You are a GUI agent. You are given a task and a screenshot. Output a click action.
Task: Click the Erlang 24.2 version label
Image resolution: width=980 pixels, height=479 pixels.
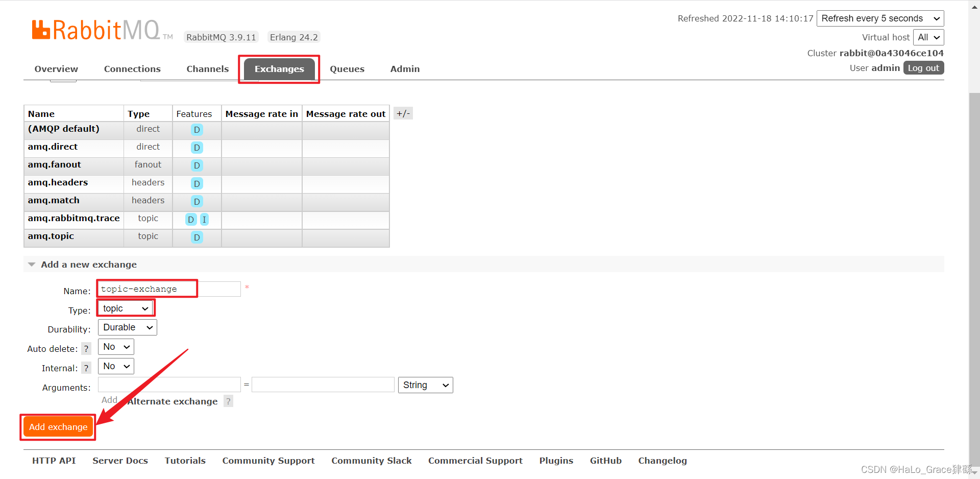pyautogui.click(x=294, y=37)
